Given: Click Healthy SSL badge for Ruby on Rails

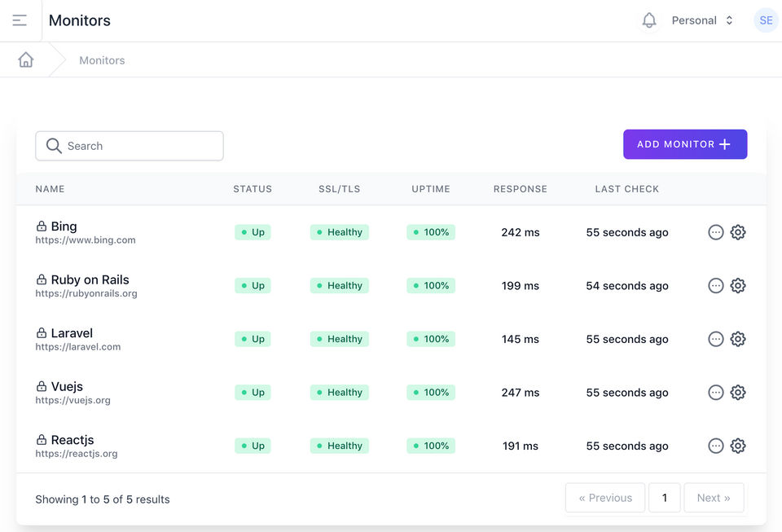Looking at the screenshot, I should tap(339, 286).
